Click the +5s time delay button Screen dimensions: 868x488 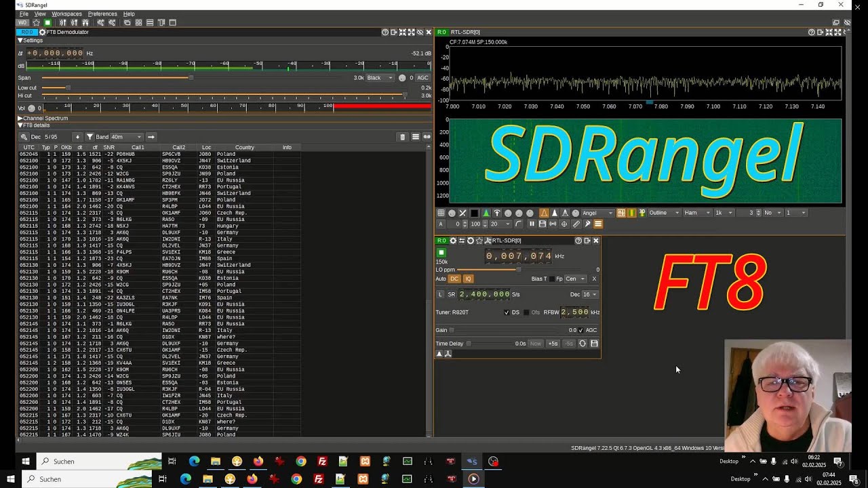point(553,344)
